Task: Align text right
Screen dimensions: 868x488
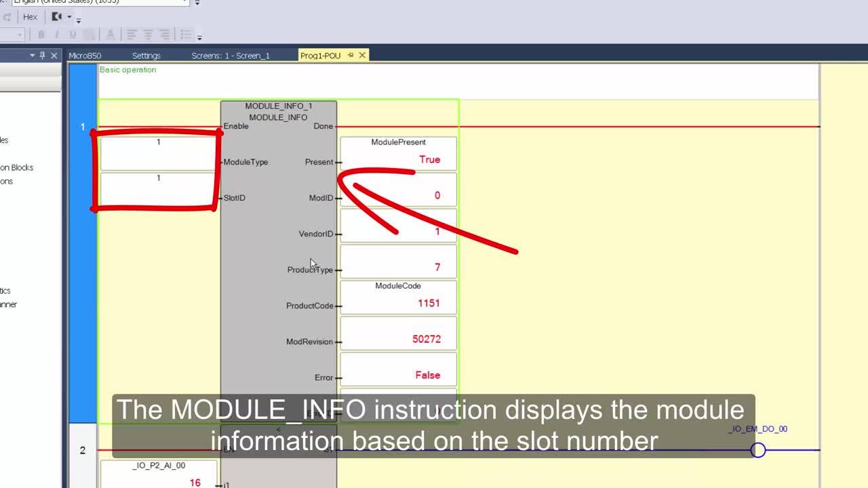Action: [164, 35]
